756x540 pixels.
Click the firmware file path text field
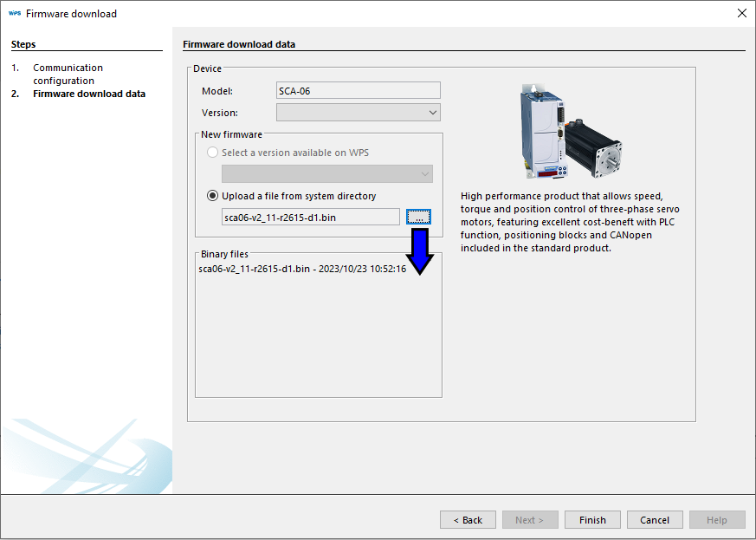click(x=311, y=217)
